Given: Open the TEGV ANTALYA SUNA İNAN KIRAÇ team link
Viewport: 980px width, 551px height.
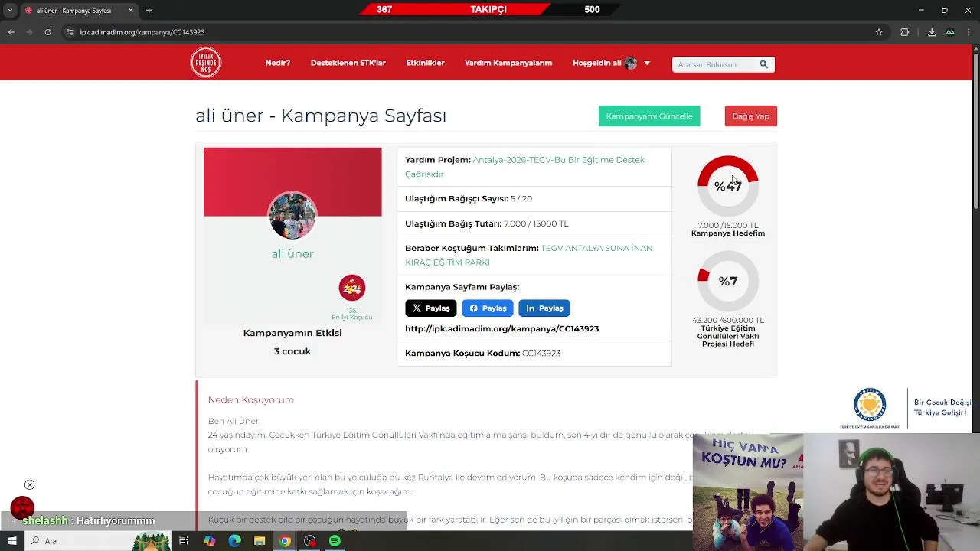Looking at the screenshot, I should pos(528,255).
